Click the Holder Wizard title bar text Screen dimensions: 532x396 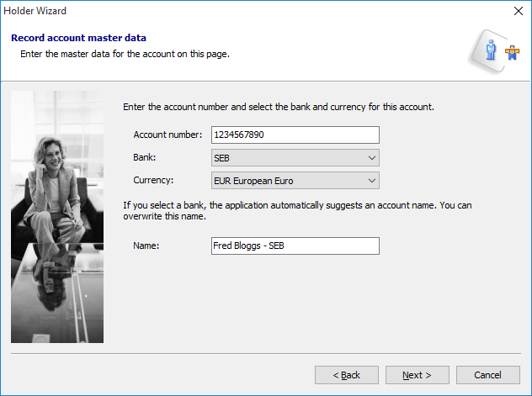point(36,12)
